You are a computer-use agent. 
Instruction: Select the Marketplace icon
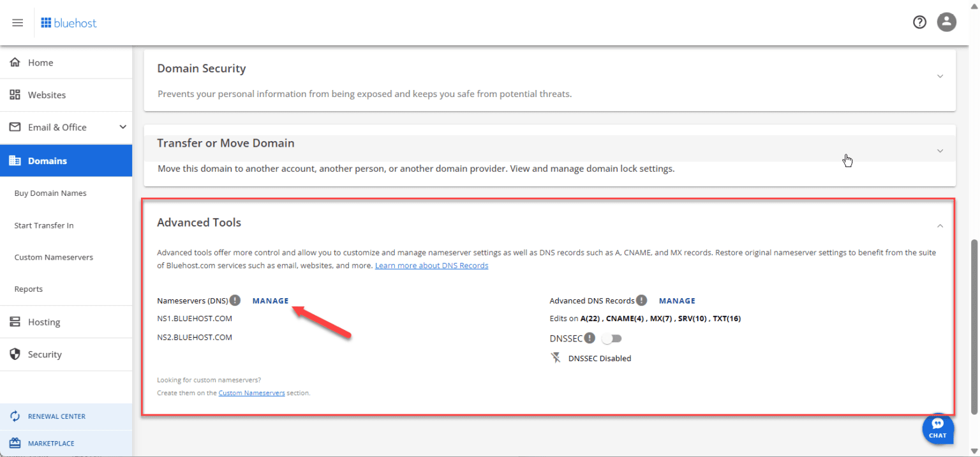click(x=15, y=443)
